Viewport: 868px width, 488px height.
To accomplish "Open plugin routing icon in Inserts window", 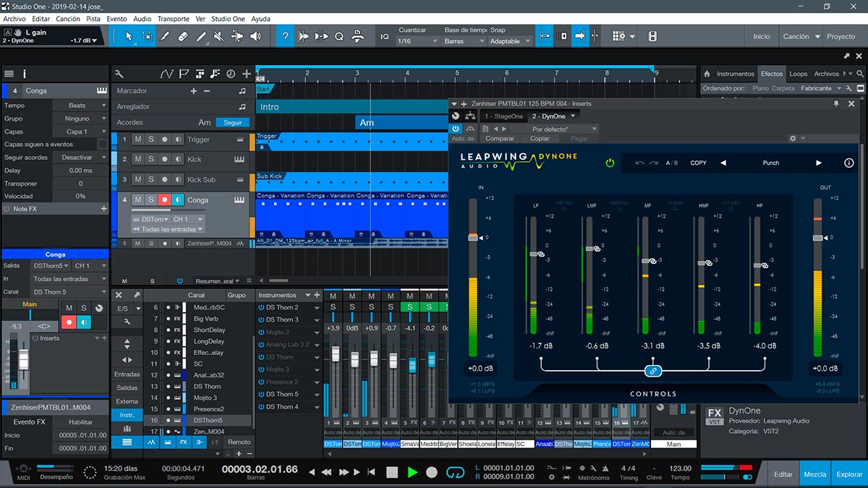I will 470,116.
